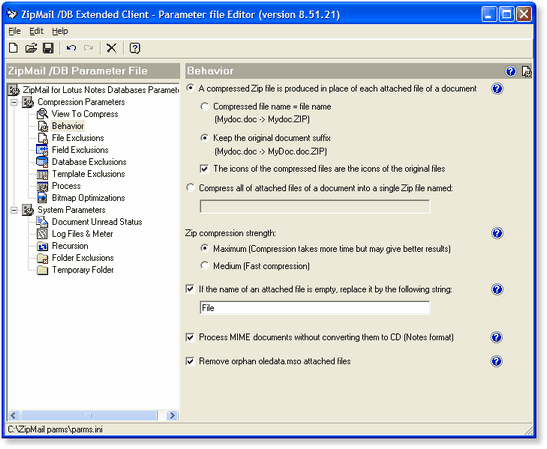Click the New file toolbar icon
The image size is (547, 449).
click(x=13, y=48)
